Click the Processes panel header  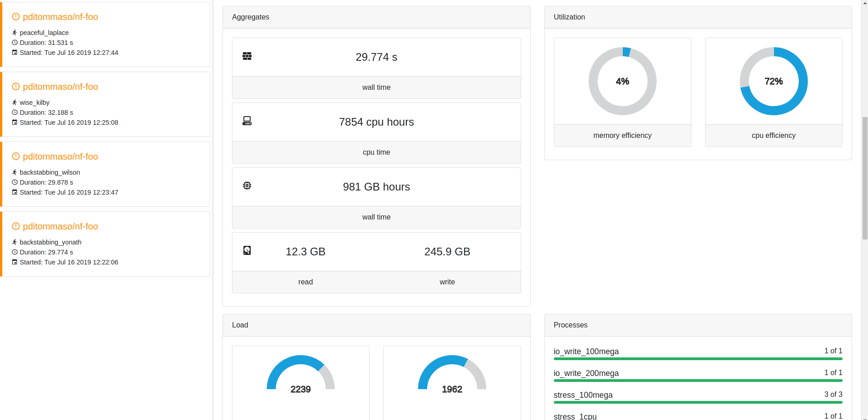pos(570,325)
